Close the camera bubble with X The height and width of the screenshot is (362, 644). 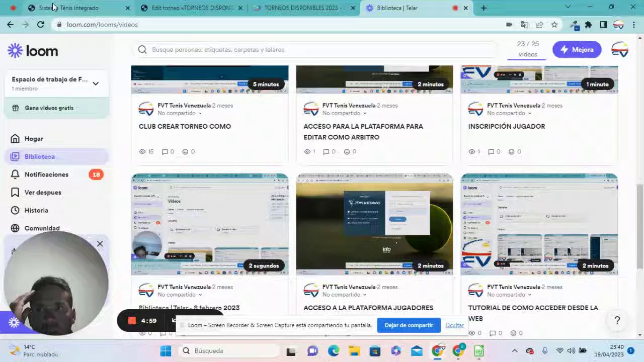(x=100, y=244)
